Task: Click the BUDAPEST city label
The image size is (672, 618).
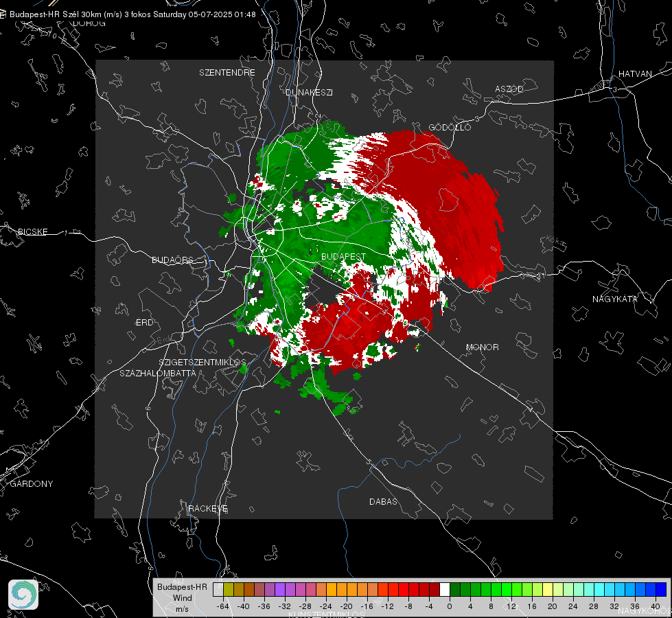Action: [x=343, y=256]
